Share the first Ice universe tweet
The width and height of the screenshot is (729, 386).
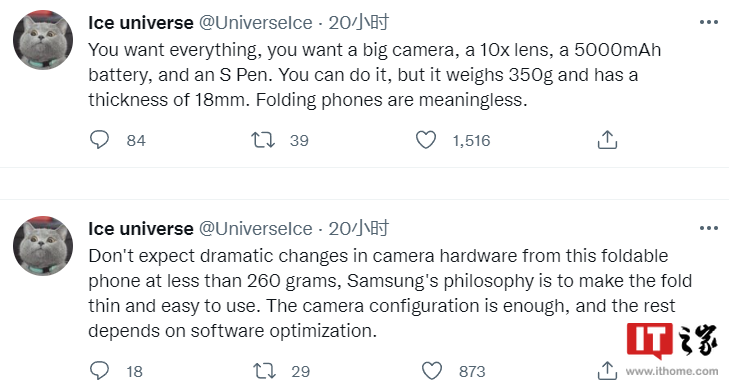pos(607,140)
